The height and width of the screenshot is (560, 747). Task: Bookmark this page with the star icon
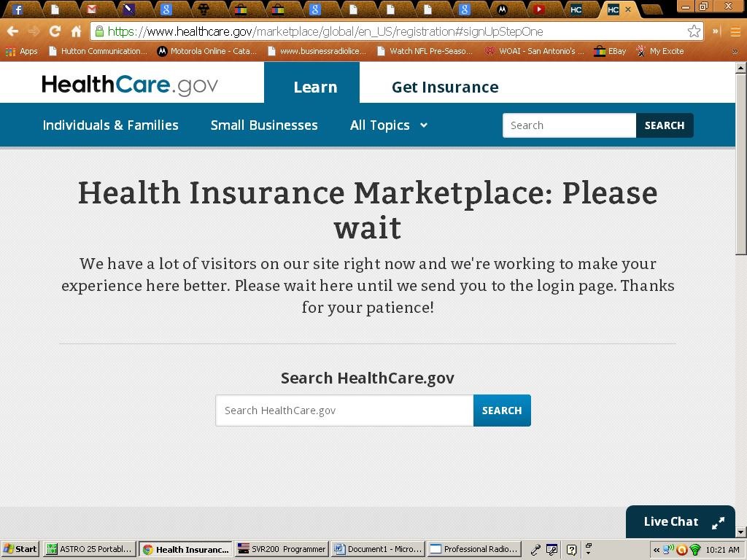pos(694,31)
